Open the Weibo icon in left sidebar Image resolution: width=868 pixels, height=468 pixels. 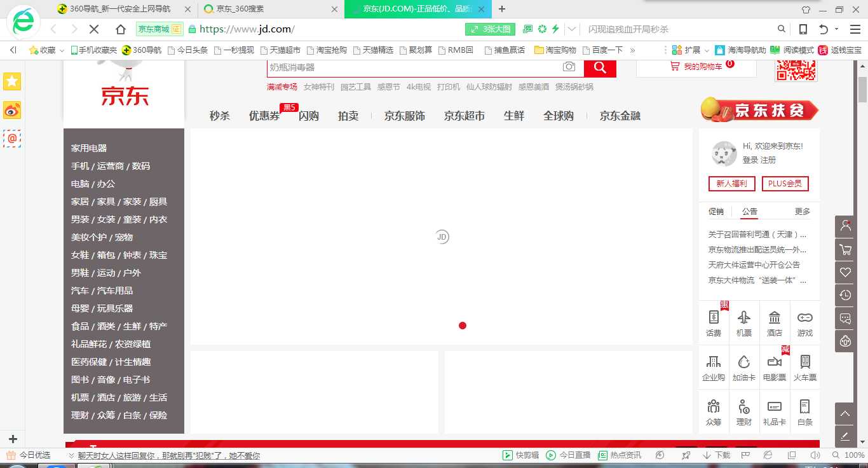tap(12, 110)
